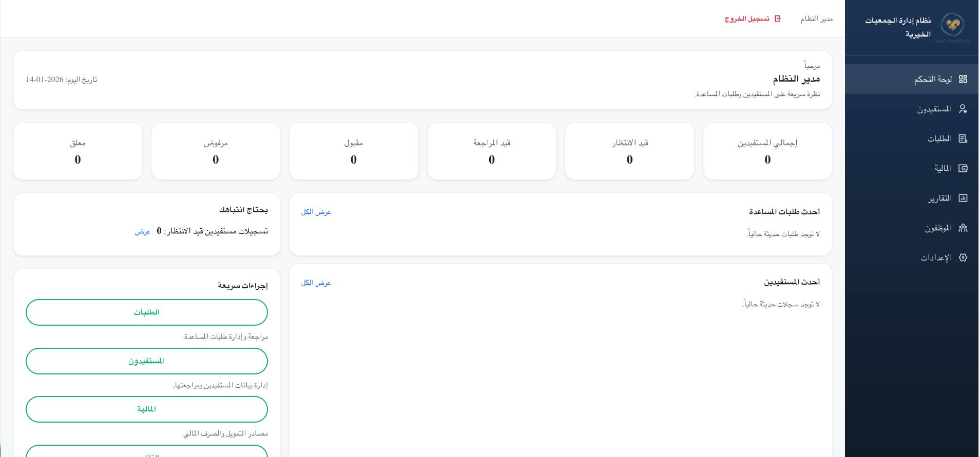Click عرض link beside pending registrations
The height and width of the screenshot is (457, 980).
pyautogui.click(x=142, y=232)
